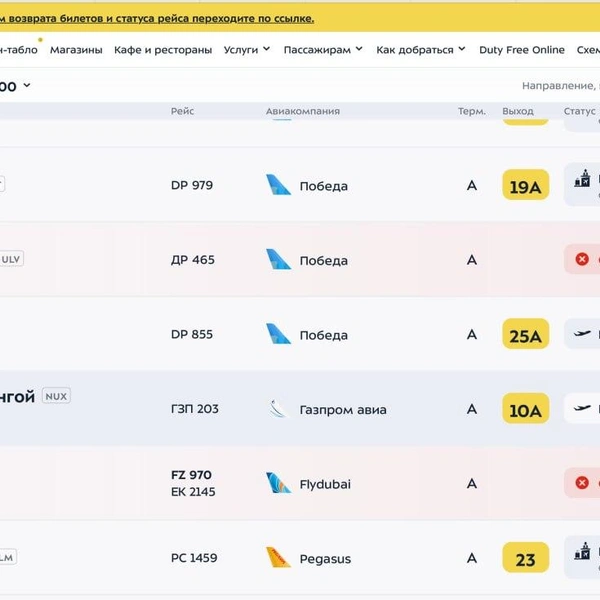Click gate badge 19A

(x=525, y=185)
